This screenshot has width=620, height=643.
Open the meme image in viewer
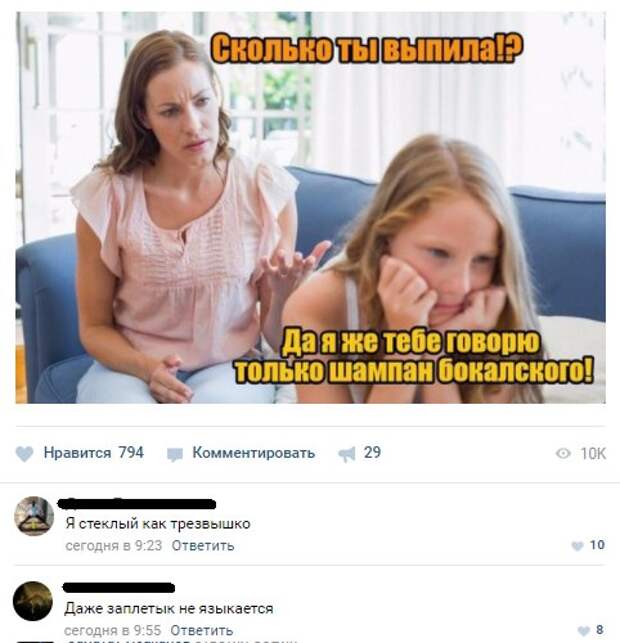click(x=310, y=207)
